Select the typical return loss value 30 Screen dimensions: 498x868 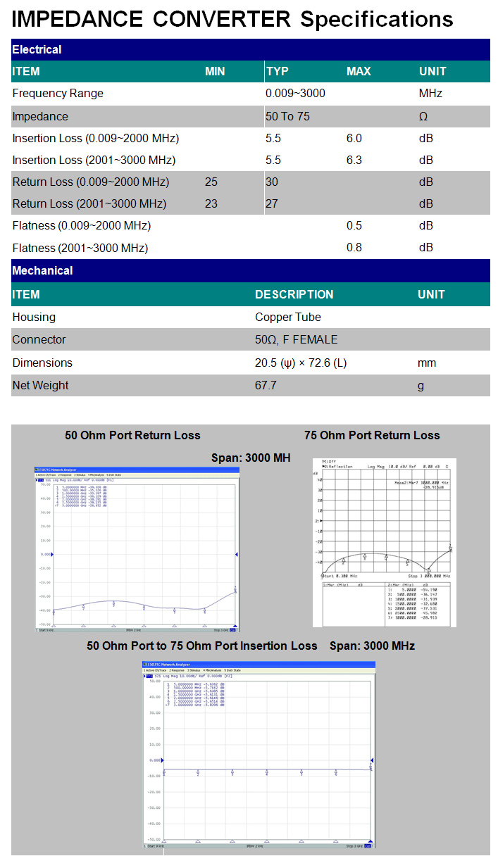272,182
